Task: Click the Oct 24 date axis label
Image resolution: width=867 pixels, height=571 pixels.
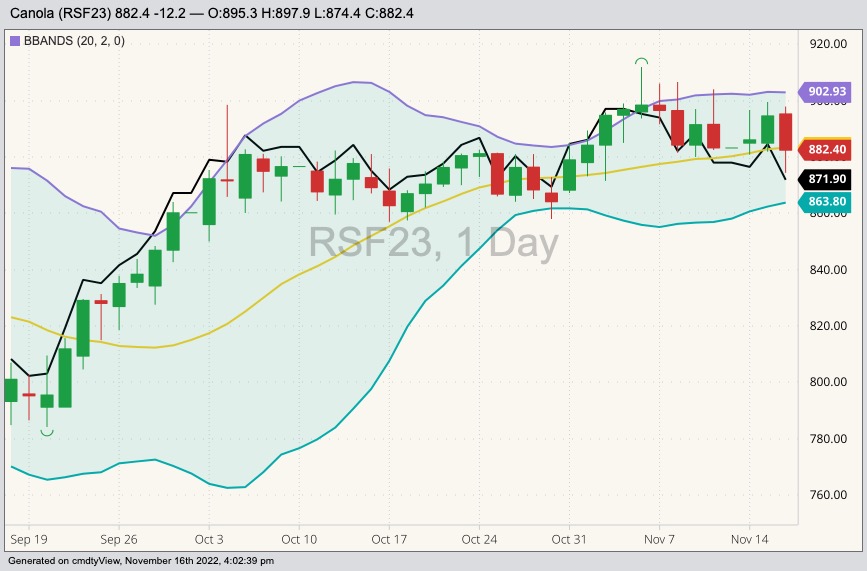Action: pos(478,538)
